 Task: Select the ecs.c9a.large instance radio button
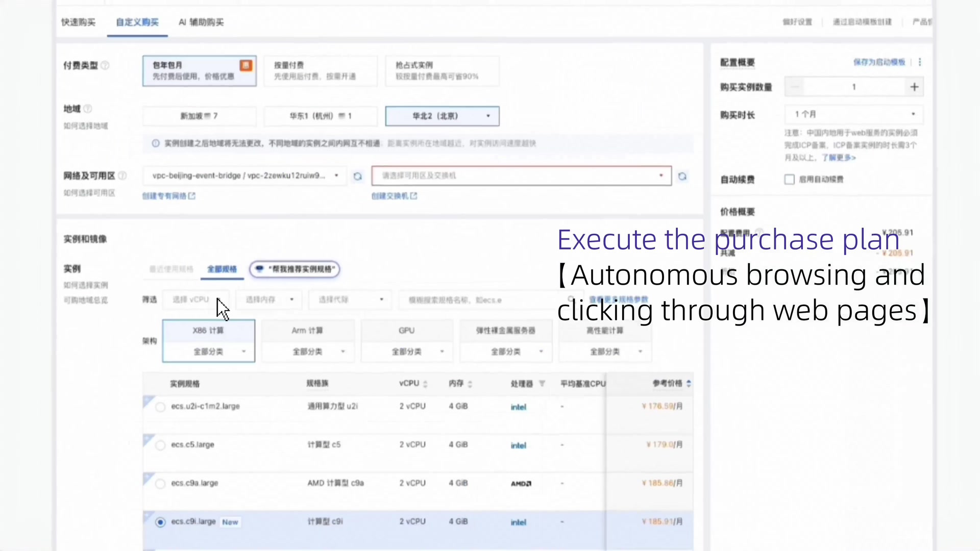coord(160,484)
